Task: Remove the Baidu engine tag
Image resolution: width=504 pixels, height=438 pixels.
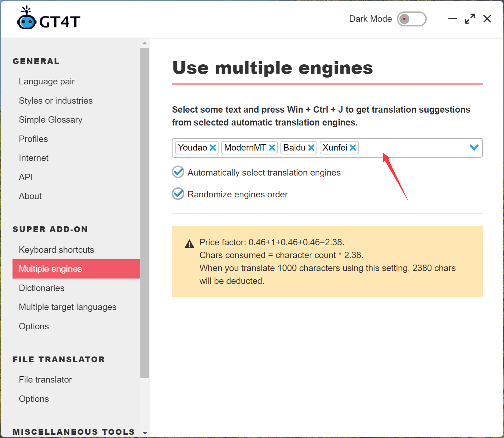Action: coord(311,148)
